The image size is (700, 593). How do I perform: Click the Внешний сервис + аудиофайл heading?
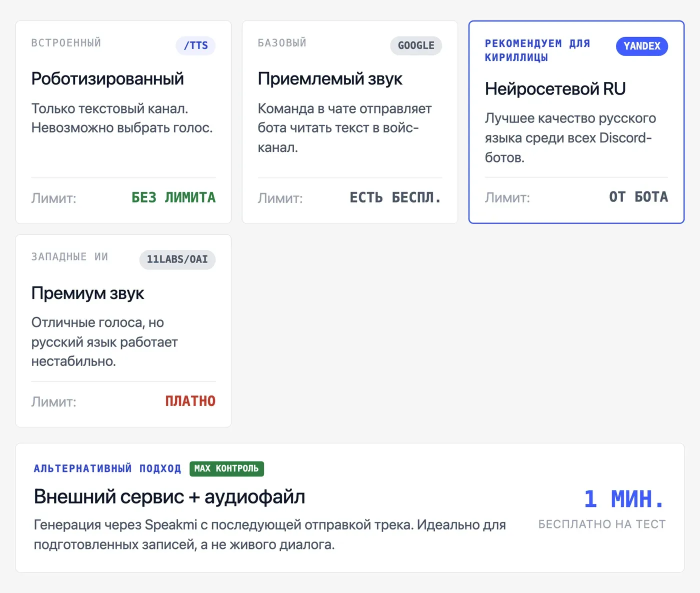coord(169,497)
